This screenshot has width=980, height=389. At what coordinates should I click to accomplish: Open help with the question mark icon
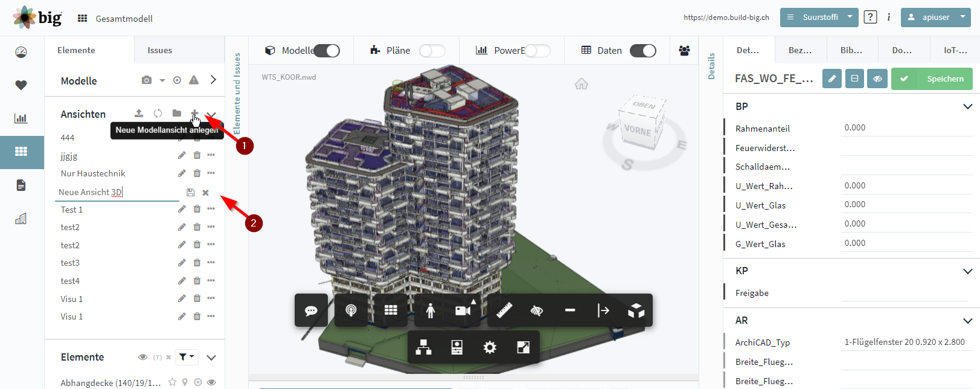[870, 17]
